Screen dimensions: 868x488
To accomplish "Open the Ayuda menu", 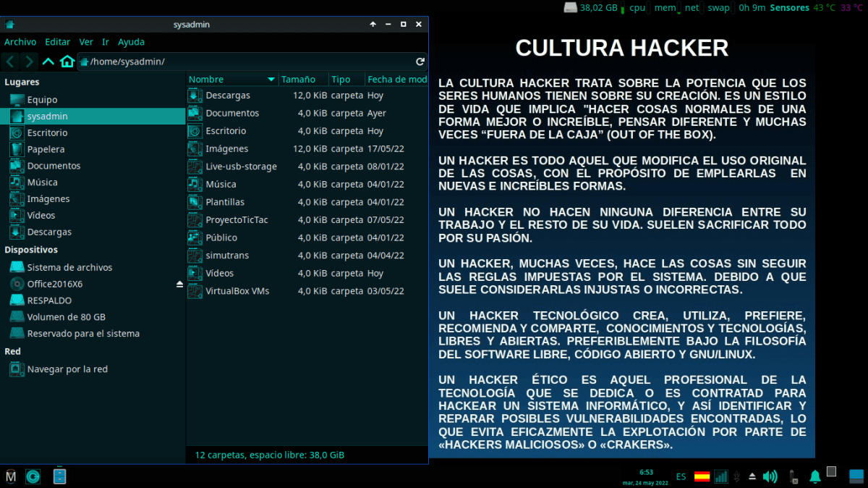I will (x=131, y=42).
